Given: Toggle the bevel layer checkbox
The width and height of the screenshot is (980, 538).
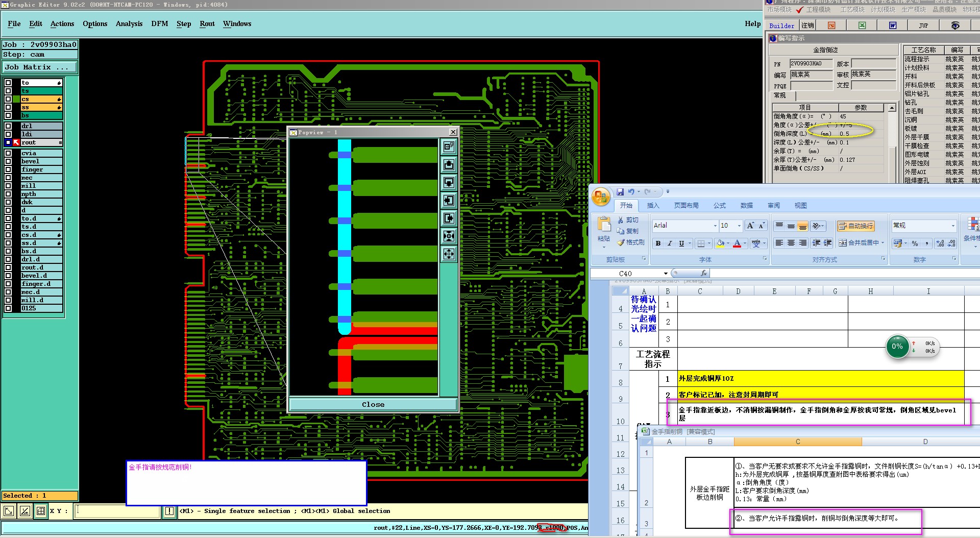Looking at the screenshot, I should [x=8, y=161].
